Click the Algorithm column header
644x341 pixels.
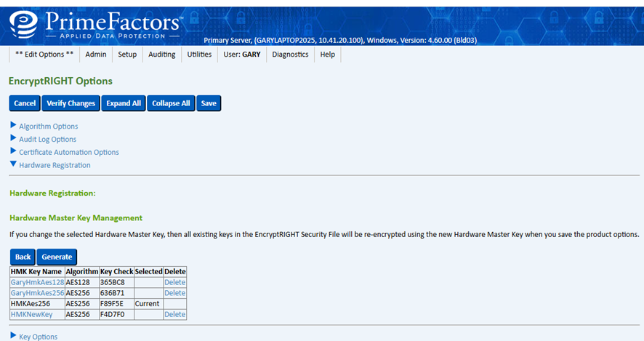click(82, 272)
